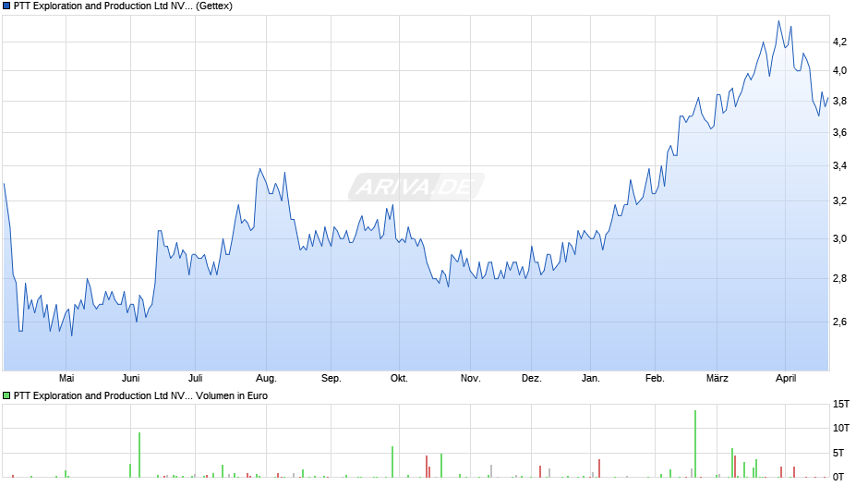Click the Okt. month label
This screenshot has height=486, width=868.
click(x=399, y=379)
